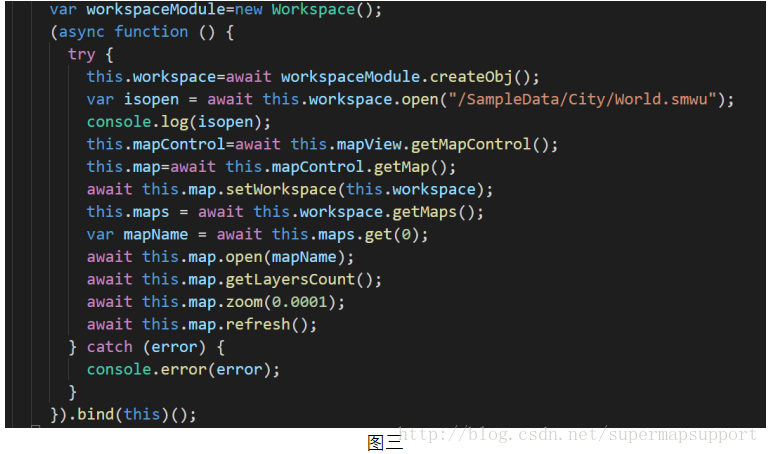Click the '(async function () {' line

click(142, 32)
